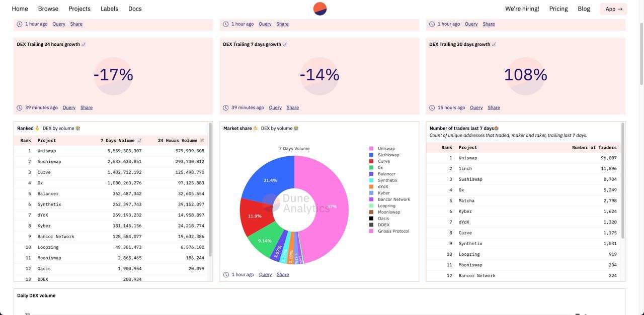644x315 pixels.
Task: Open the Pricing page link
Action: [x=558, y=9]
